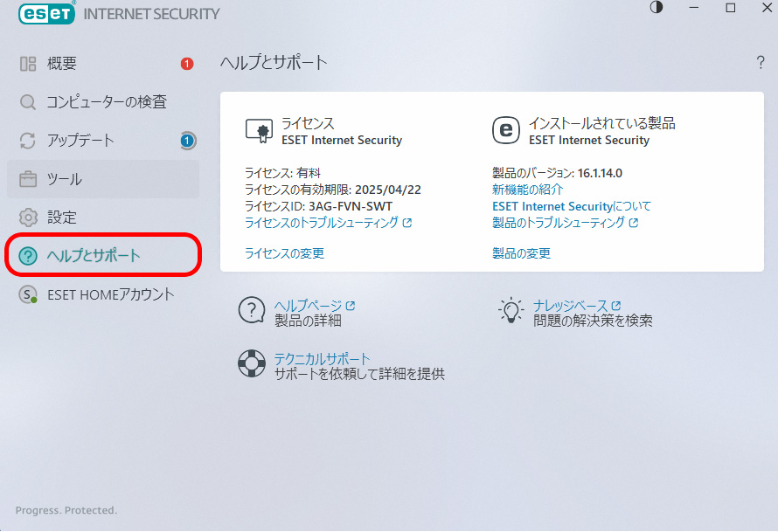
Task: Click the ESET logo in the title bar
Action: [x=47, y=13]
